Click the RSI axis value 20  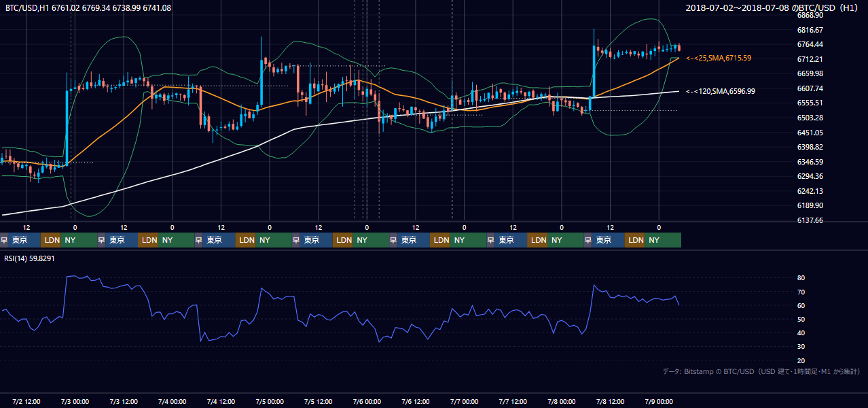point(801,360)
